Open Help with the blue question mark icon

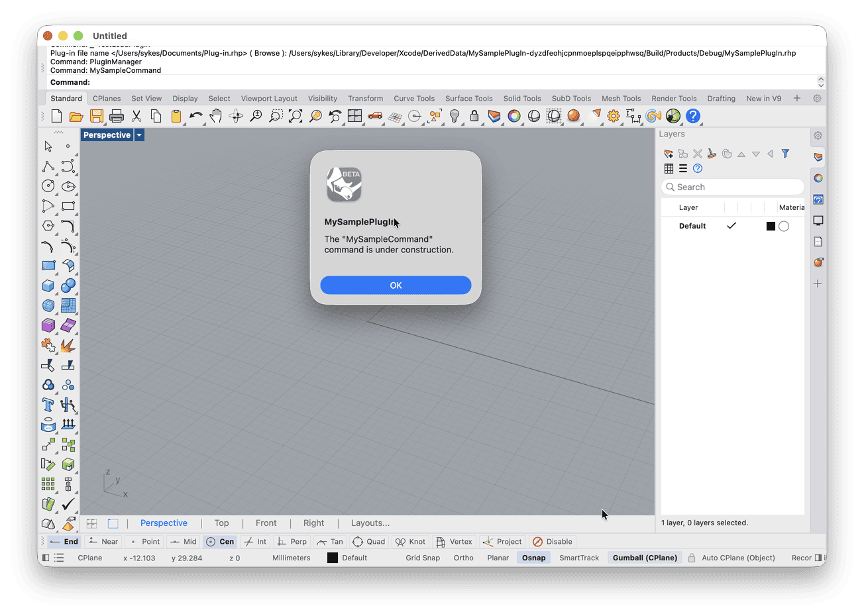[x=693, y=117]
